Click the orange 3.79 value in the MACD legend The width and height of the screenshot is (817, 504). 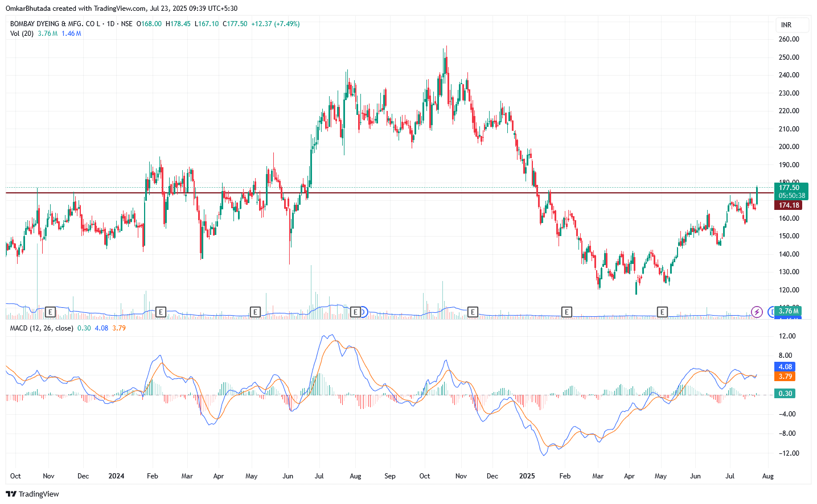(x=119, y=328)
